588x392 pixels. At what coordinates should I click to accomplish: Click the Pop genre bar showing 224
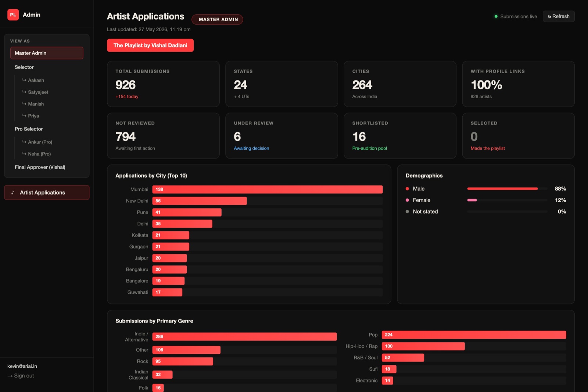click(474, 335)
